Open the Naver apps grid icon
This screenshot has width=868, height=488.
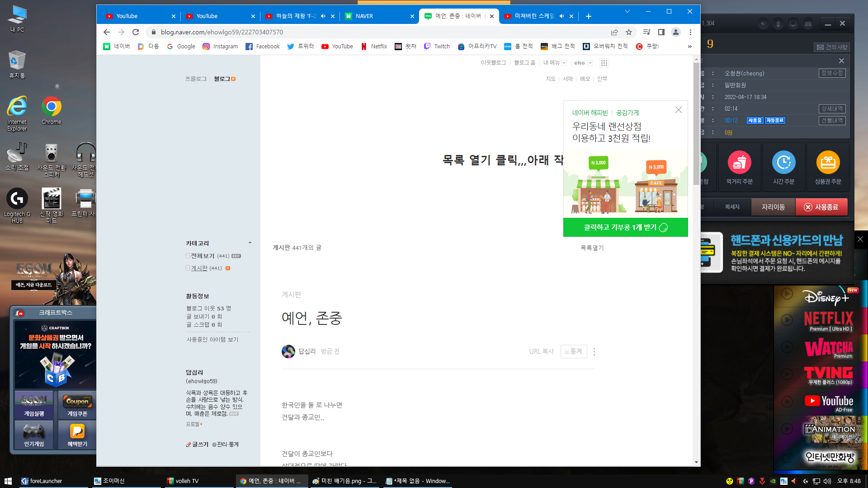(x=604, y=63)
